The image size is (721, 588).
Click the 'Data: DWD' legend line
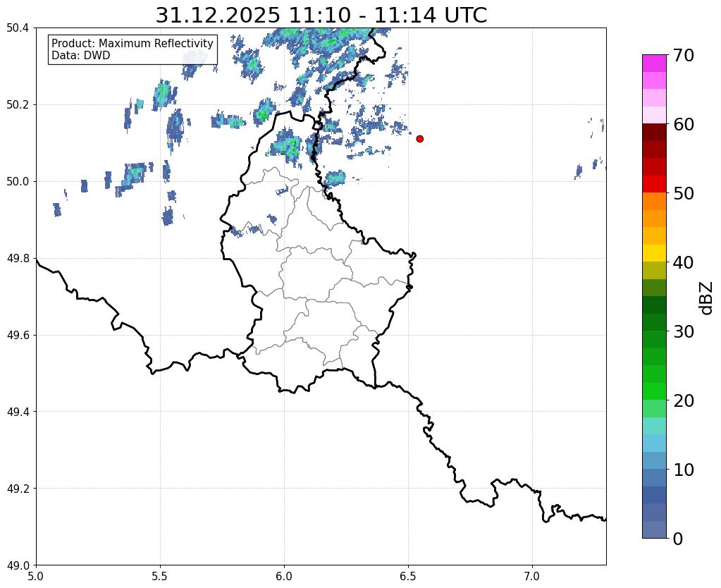(x=81, y=55)
